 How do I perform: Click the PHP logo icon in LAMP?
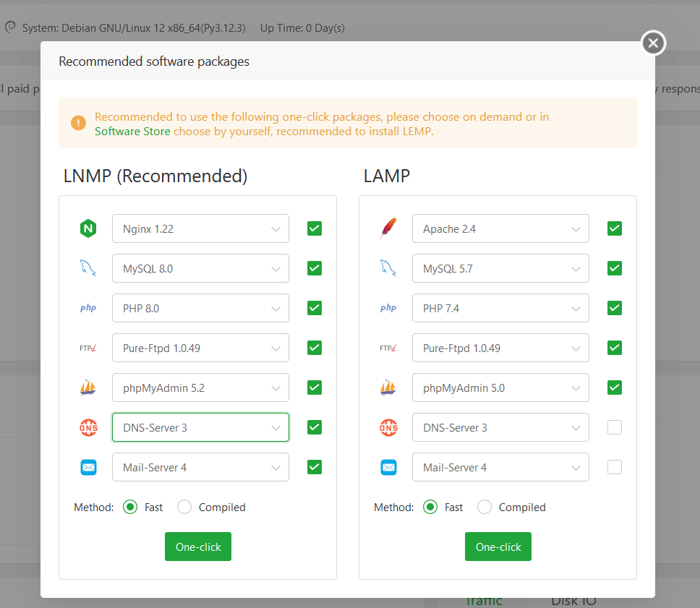388,308
